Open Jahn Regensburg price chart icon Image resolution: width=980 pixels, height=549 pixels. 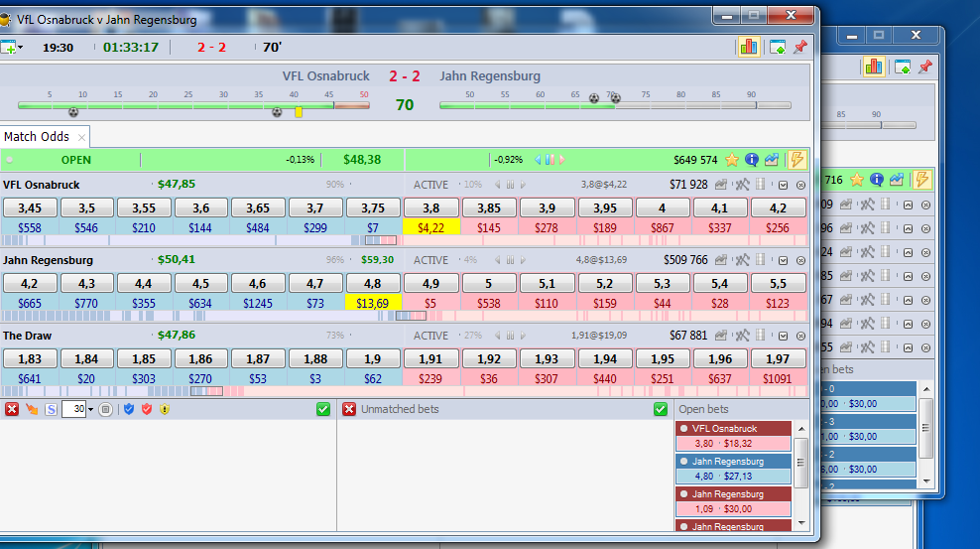pos(721,259)
